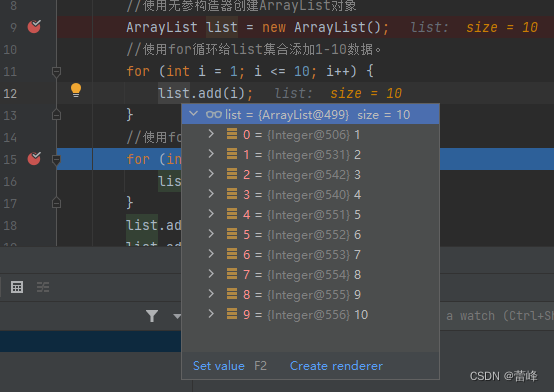Expand element 0 Integer@506
Image resolution: width=554 pixels, height=392 pixels.
pyautogui.click(x=211, y=134)
